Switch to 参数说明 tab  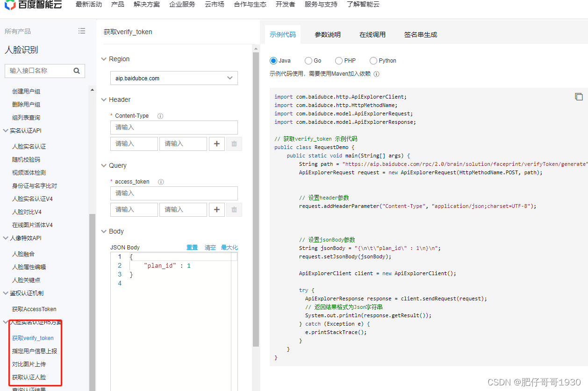328,35
